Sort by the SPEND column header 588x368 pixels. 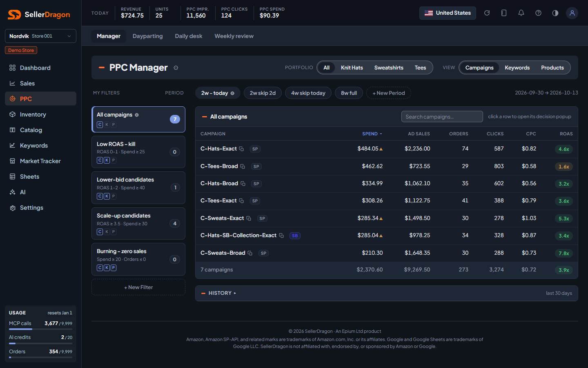pos(372,134)
